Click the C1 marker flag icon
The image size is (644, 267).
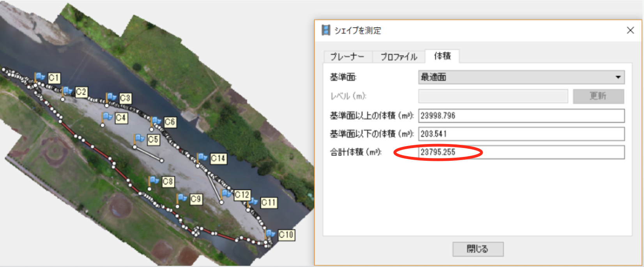[40, 77]
